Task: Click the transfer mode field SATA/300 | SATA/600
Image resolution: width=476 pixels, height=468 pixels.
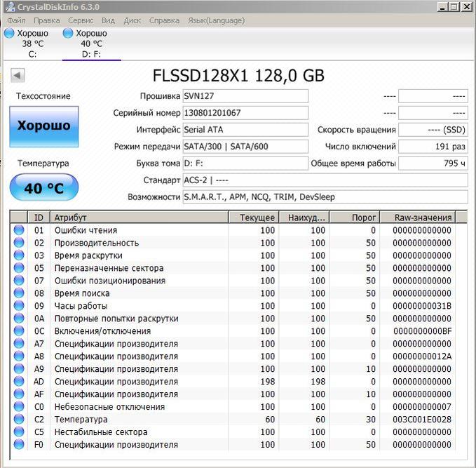Action: [x=245, y=147]
